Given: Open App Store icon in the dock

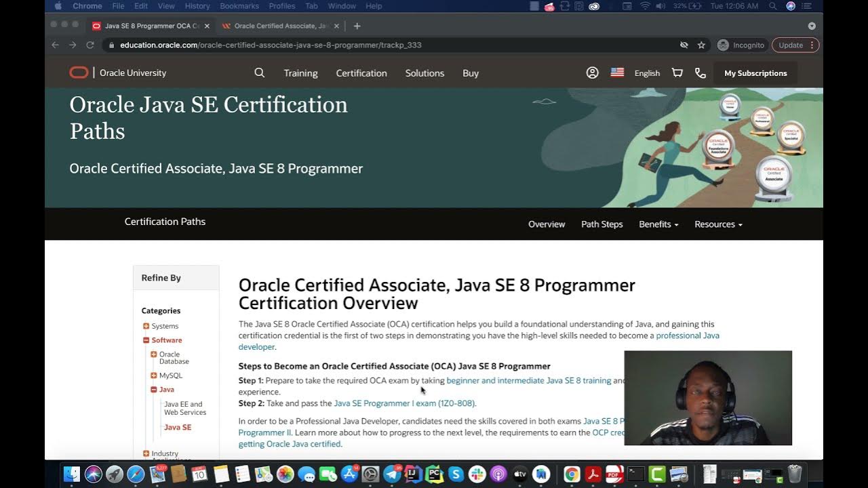Looking at the screenshot, I should [349, 474].
